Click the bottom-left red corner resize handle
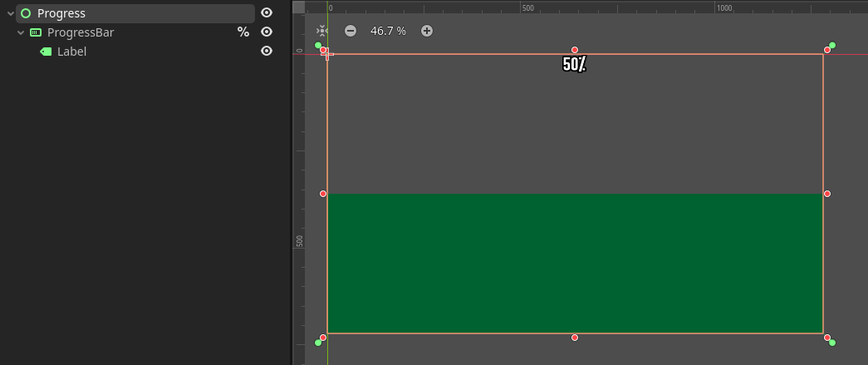The width and height of the screenshot is (868, 365). [323, 338]
